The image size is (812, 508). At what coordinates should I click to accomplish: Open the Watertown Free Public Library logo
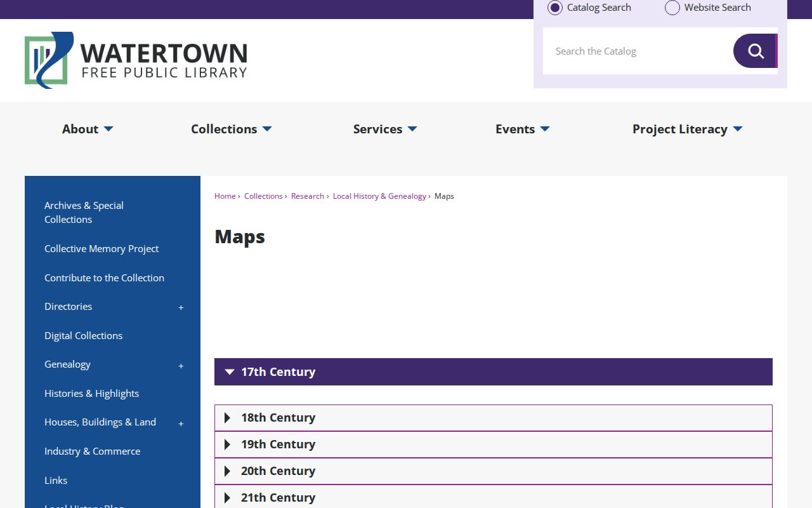coord(136,60)
